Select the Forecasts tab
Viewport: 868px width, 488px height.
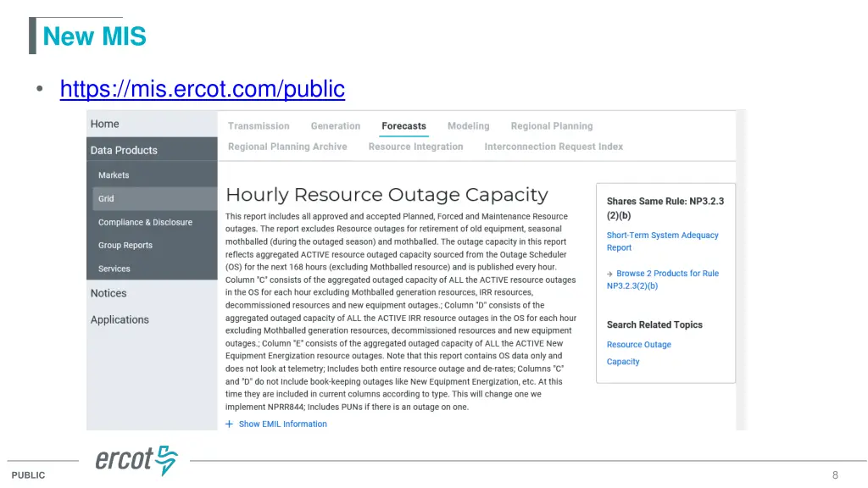pyautogui.click(x=404, y=126)
